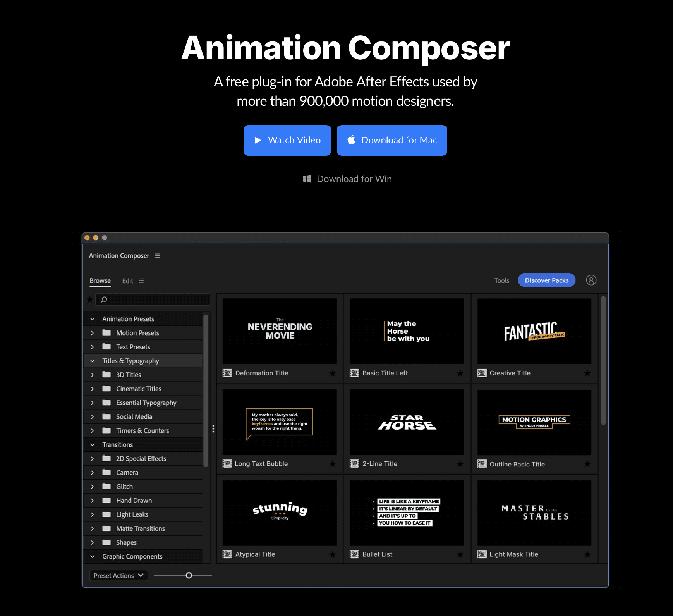Click preset type icon of Bullet List

coord(354,554)
